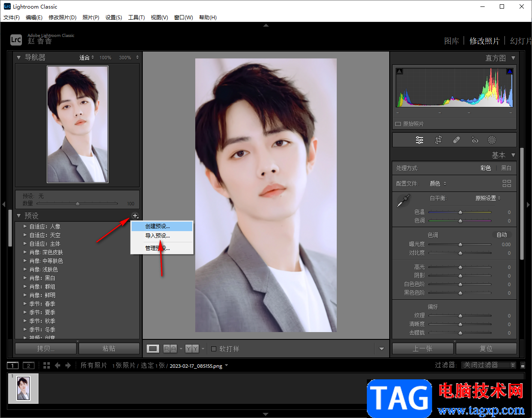Go back with filmstrip left arrow
The width and height of the screenshot is (532, 418).
(58, 365)
